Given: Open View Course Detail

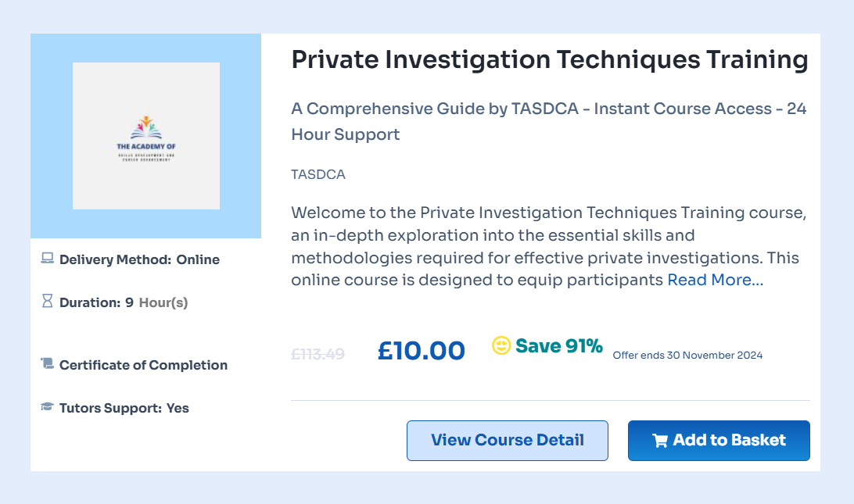Looking at the screenshot, I should tap(507, 441).
